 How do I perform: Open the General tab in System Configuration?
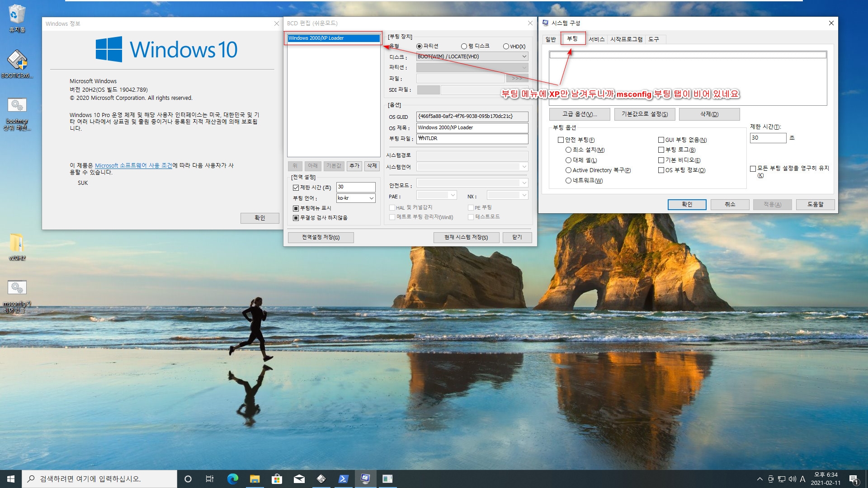[551, 39]
